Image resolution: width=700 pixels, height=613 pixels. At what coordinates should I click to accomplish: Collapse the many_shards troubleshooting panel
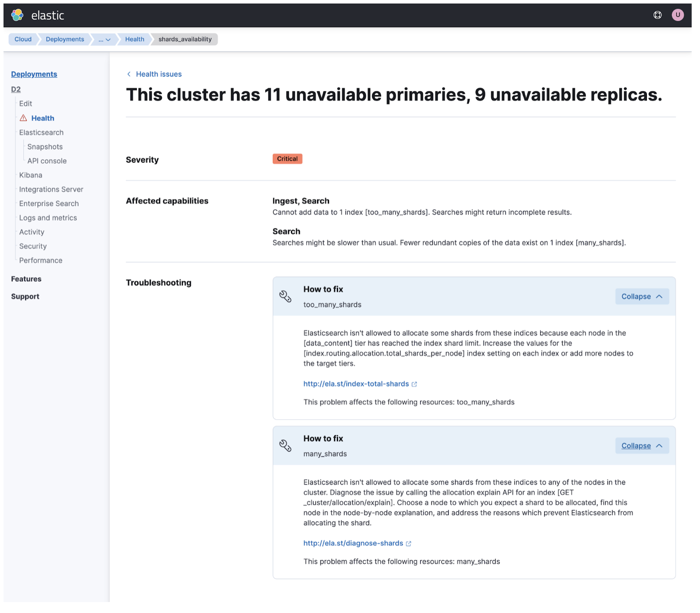(x=642, y=445)
